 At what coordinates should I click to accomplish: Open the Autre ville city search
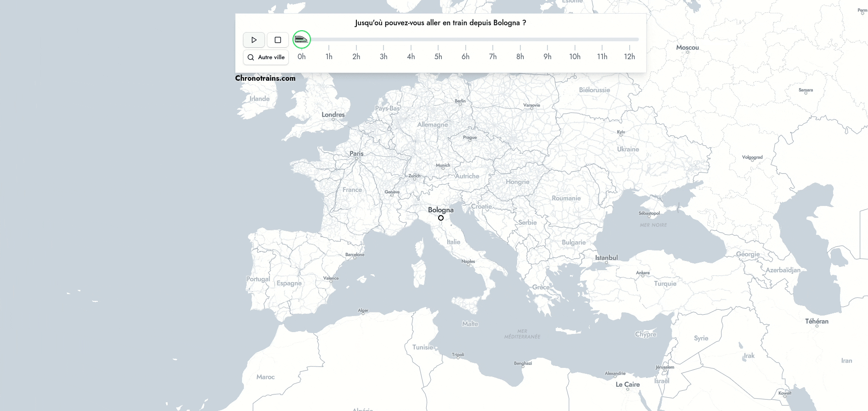(x=266, y=57)
